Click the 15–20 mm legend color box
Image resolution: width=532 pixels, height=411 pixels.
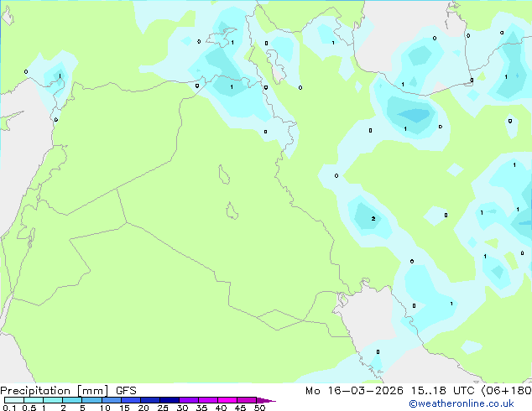[131, 400]
